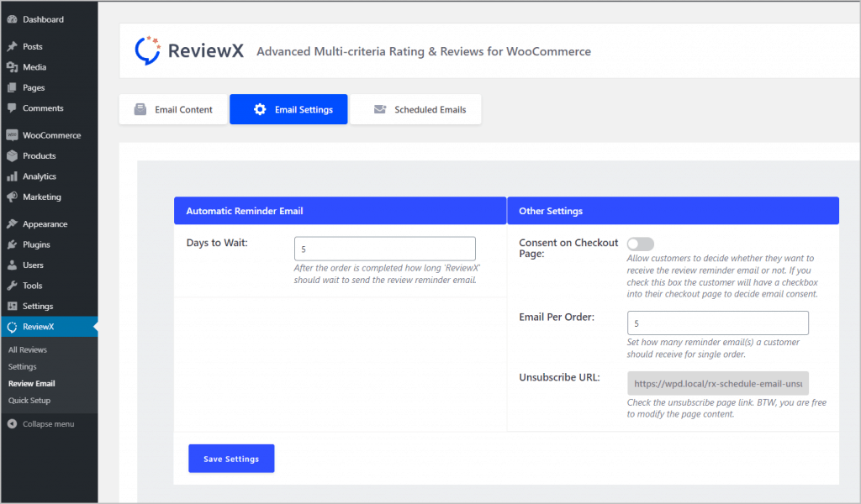Click the Marketing megaphone icon
The width and height of the screenshot is (861, 504).
13,196
